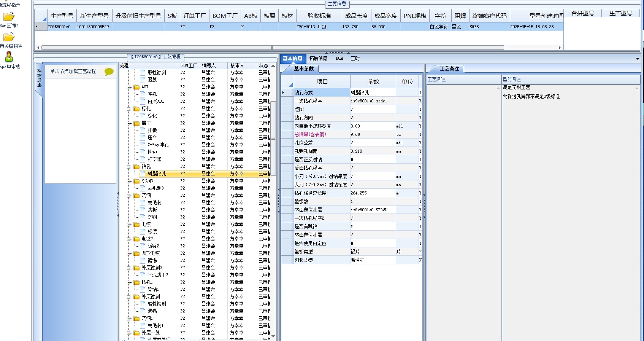The width and height of the screenshot is (644, 341).
Task: Click the document icon beside 水洗烘干3
Action: (x=143, y=275)
